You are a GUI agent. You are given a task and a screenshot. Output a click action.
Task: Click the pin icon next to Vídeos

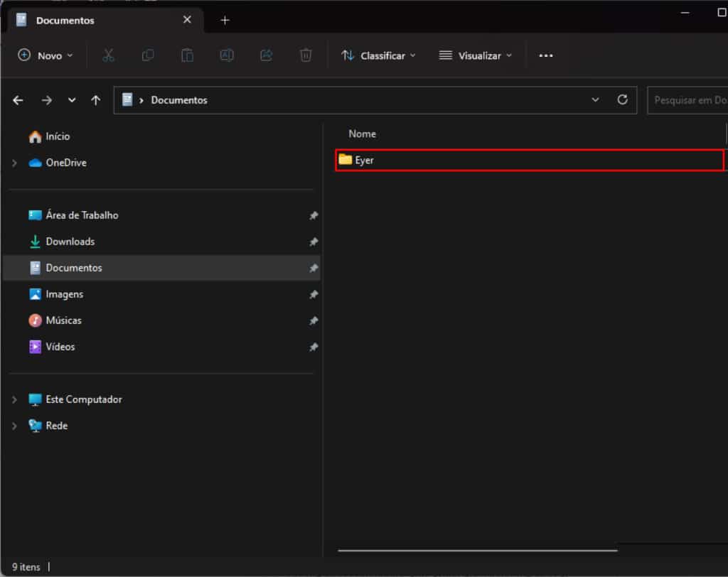click(314, 347)
